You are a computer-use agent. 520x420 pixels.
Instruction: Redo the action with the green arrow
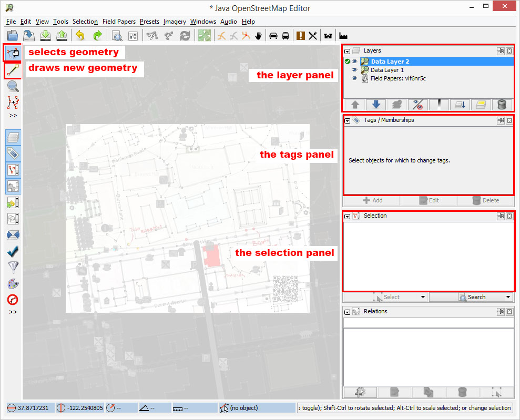point(97,35)
